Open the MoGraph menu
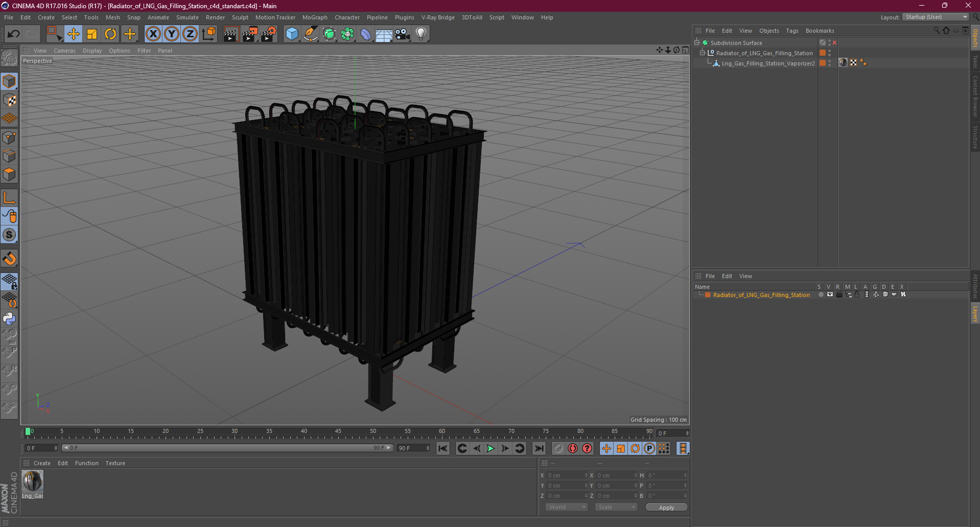Image resolution: width=980 pixels, height=527 pixels. tap(315, 17)
